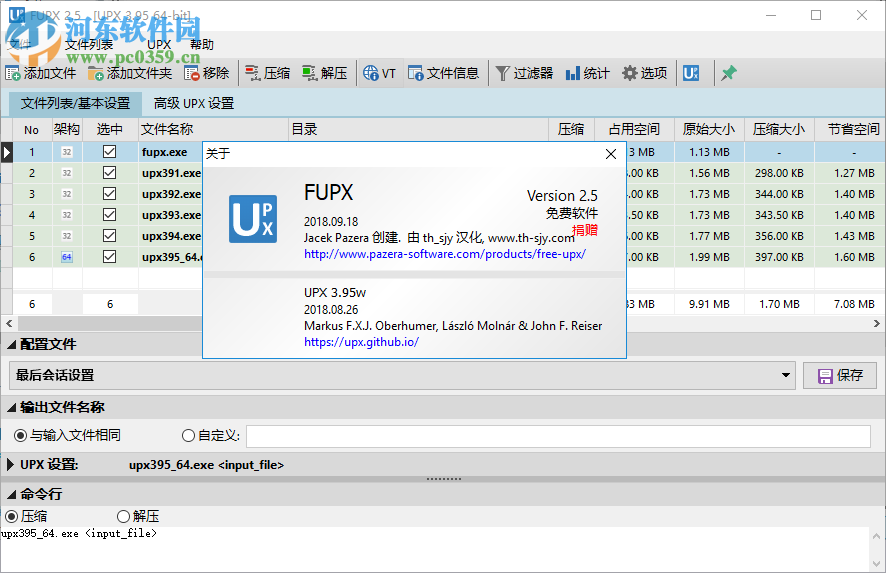Image resolution: width=886 pixels, height=573 pixels.
Task: Close the 关于 About dialog
Action: (611, 154)
